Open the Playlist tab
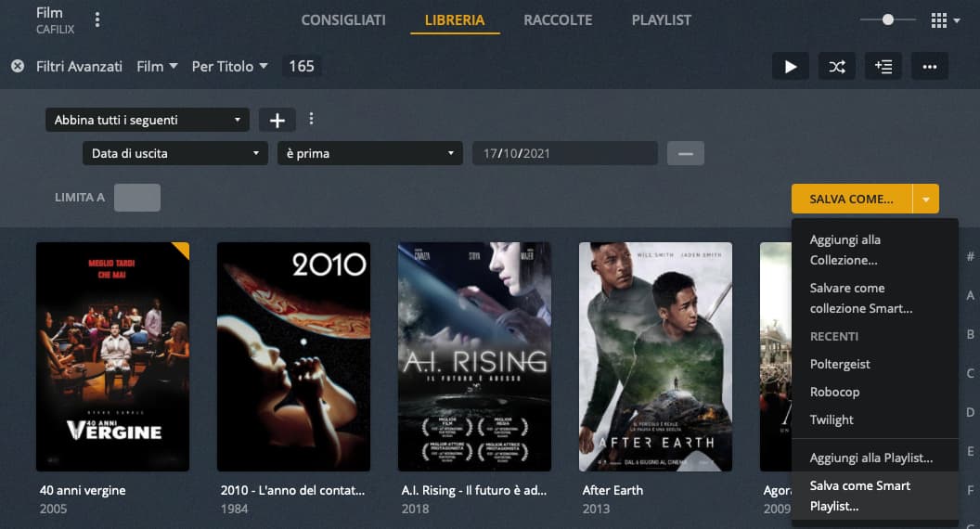Viewport: 980px width, 529px height. (x=662, y=20)
